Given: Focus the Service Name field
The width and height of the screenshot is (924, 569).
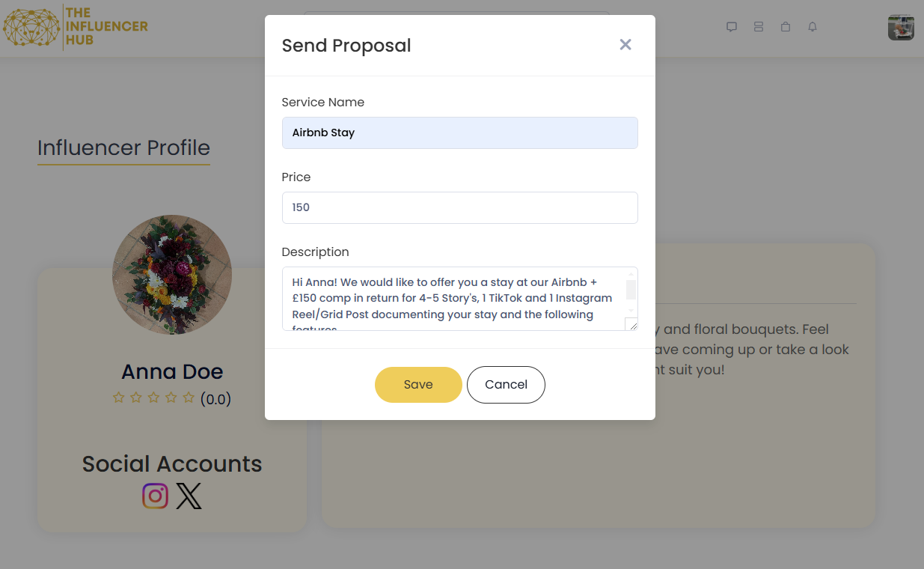Looking at the screenshot, I should coord(459,133).
